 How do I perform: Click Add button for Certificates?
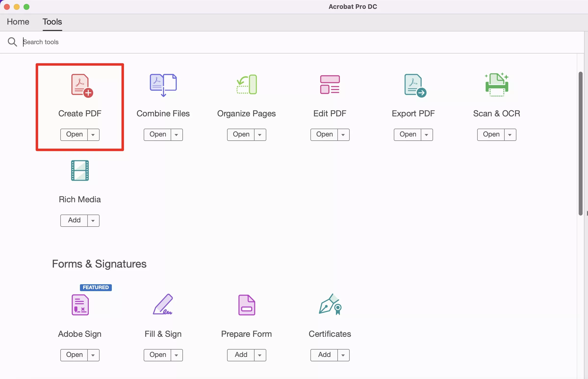click(324, 354)
